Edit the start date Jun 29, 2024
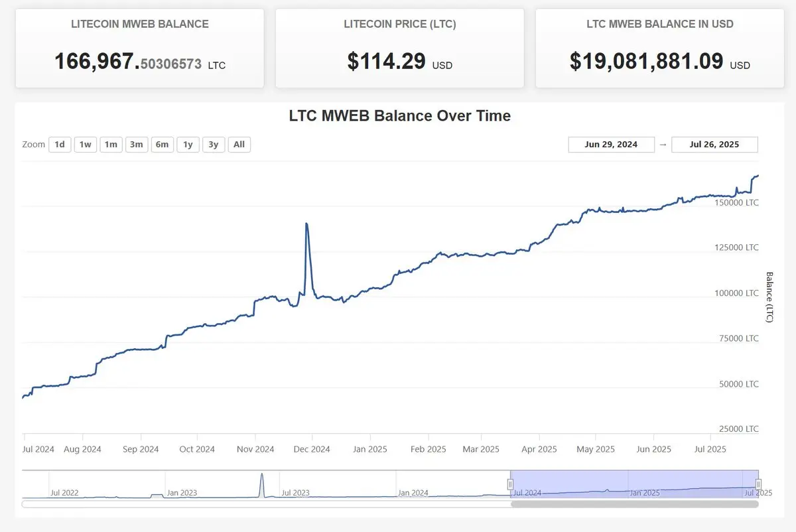The image size is (796, 532). coord(611,145)
